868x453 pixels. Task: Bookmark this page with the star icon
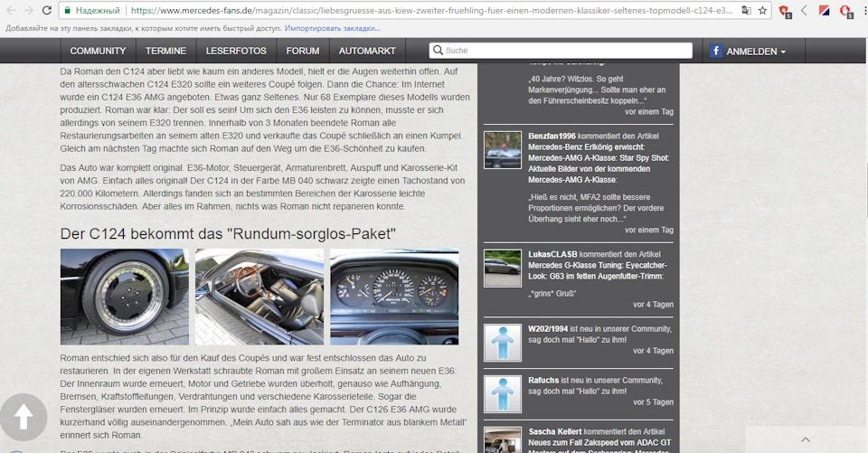762,11
